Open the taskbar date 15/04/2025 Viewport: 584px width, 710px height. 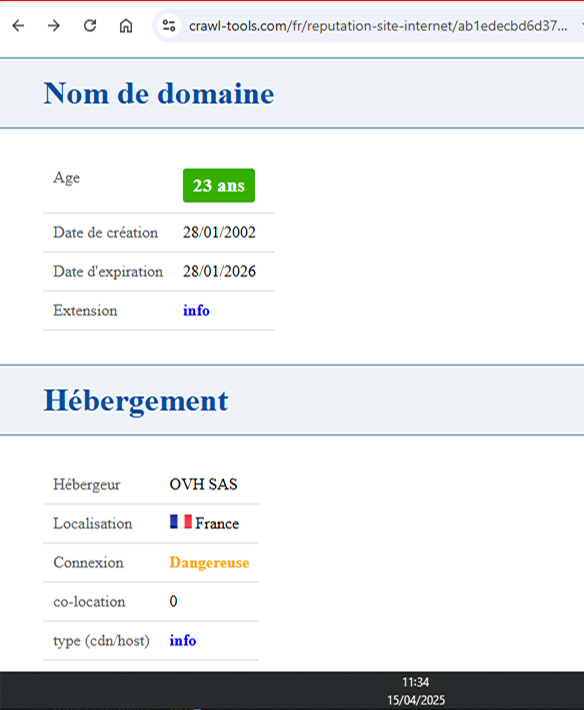click(416, 700)
